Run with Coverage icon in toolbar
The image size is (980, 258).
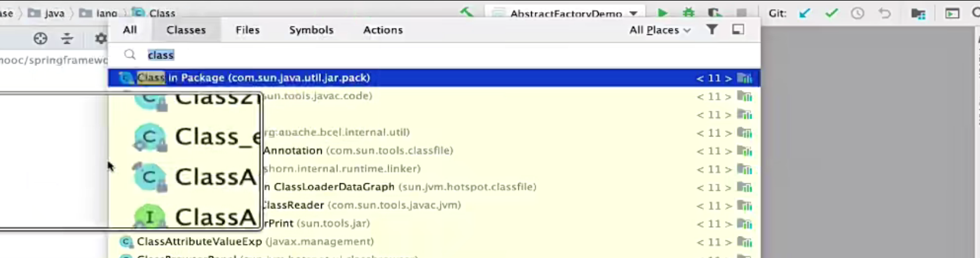pyautogui.click(x=714, y=13)
